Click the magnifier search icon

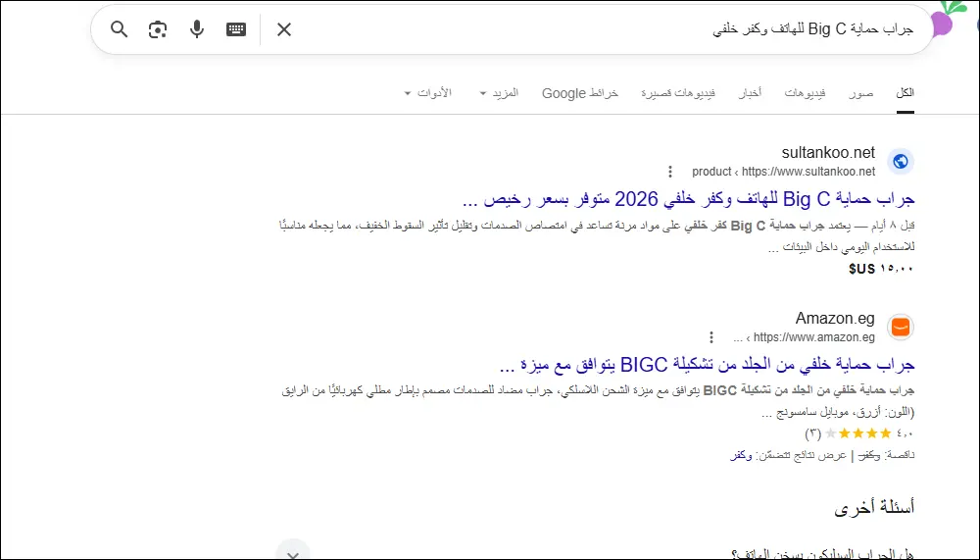coord(119,29)
